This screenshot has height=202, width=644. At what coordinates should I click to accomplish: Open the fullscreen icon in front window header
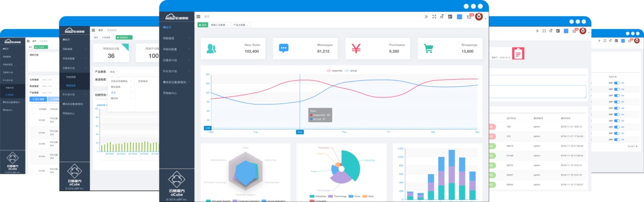coord(434,17)
